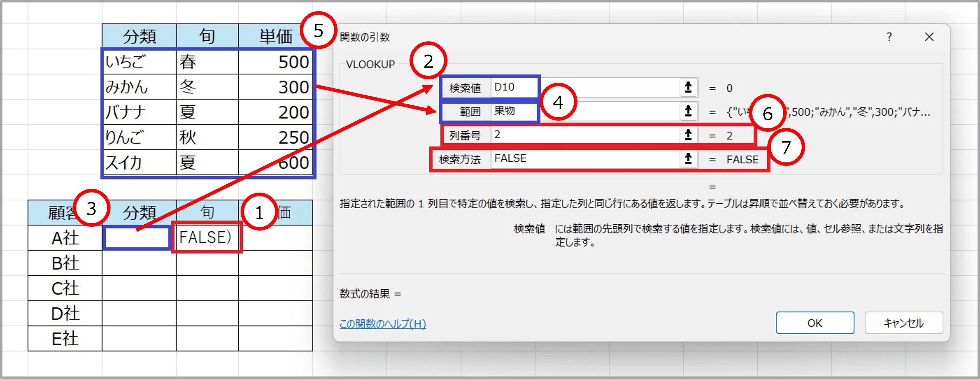Select the みかん cell in fruit table
980x379 pixels.
coord(139,87)
